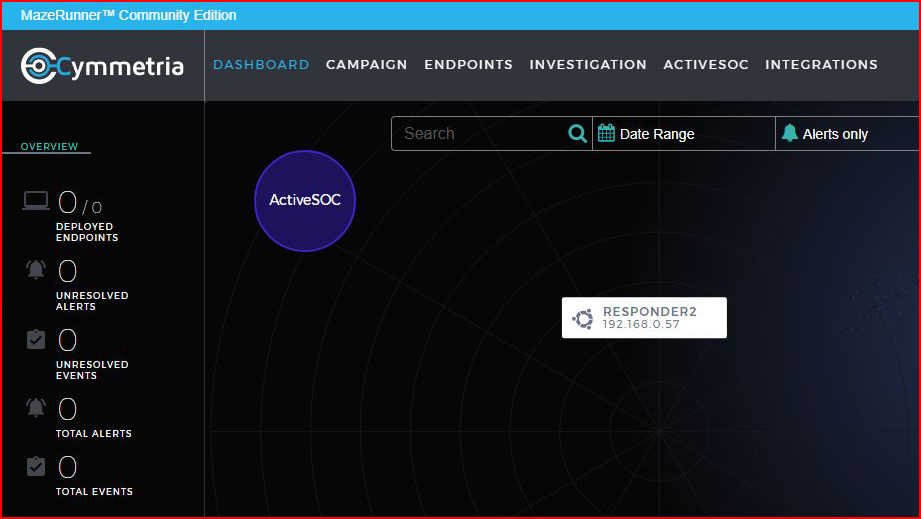This screenshot has height=519, width=921.
Task: Open the Date Range picker
Action: pos(684,134)
